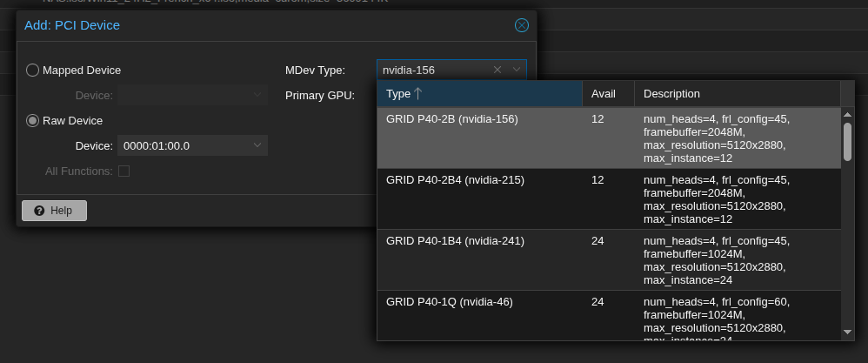Click the scroll up arrow in MDev list
The width and height of the screenshot is (868, 363).
pyautogui.click(x=847, y=114)
